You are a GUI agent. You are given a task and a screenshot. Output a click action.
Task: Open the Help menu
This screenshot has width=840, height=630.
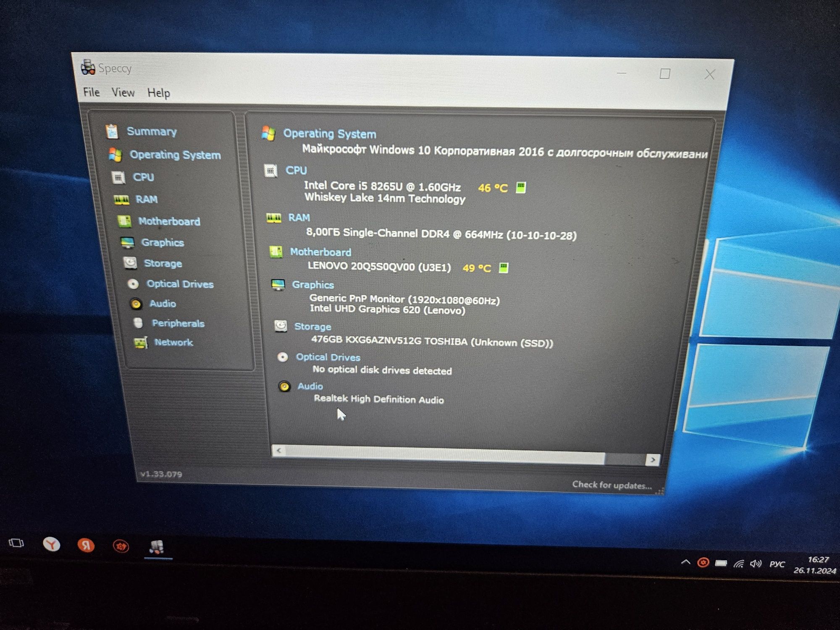(x=158, y=93)
